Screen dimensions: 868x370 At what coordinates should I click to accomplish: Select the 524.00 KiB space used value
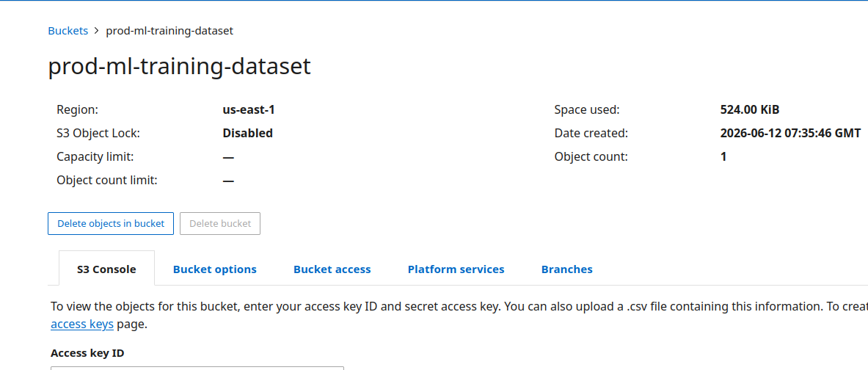pyautogui.click(x=750, y=109)
